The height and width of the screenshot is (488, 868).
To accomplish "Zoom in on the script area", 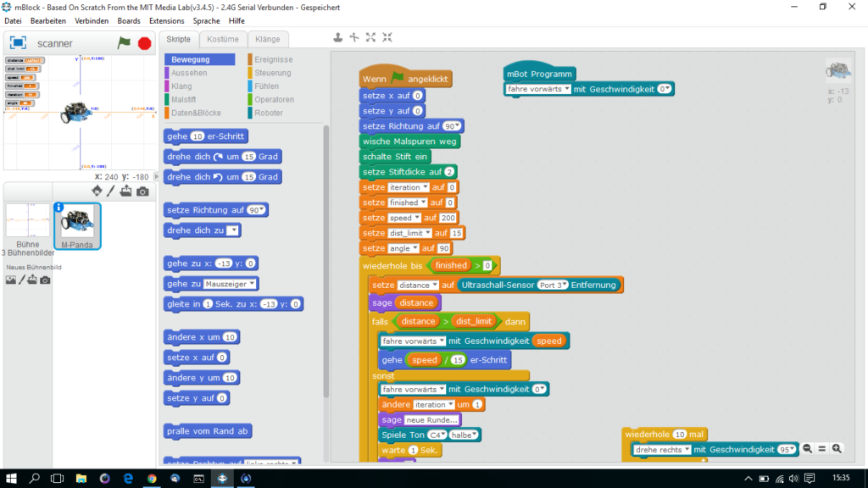I will (837, 449).
